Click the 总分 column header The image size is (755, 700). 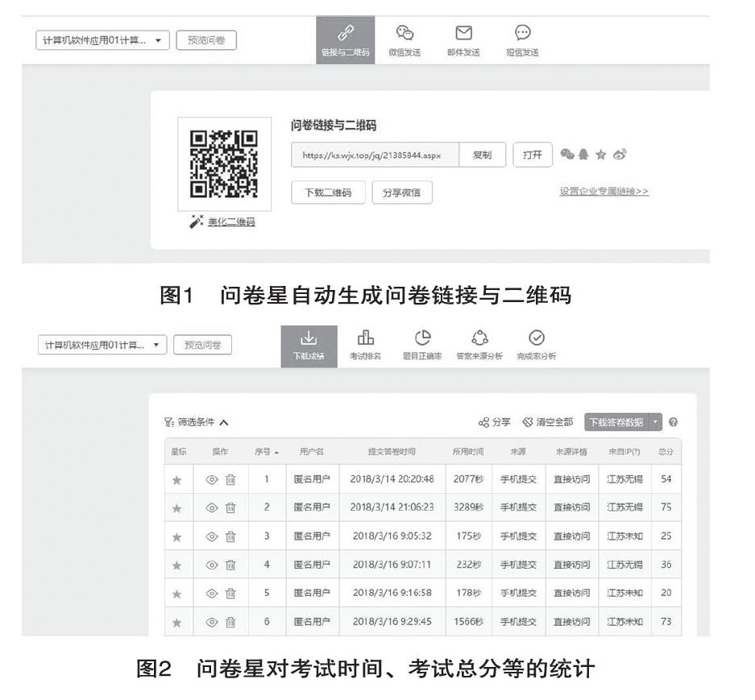[666, 452]
